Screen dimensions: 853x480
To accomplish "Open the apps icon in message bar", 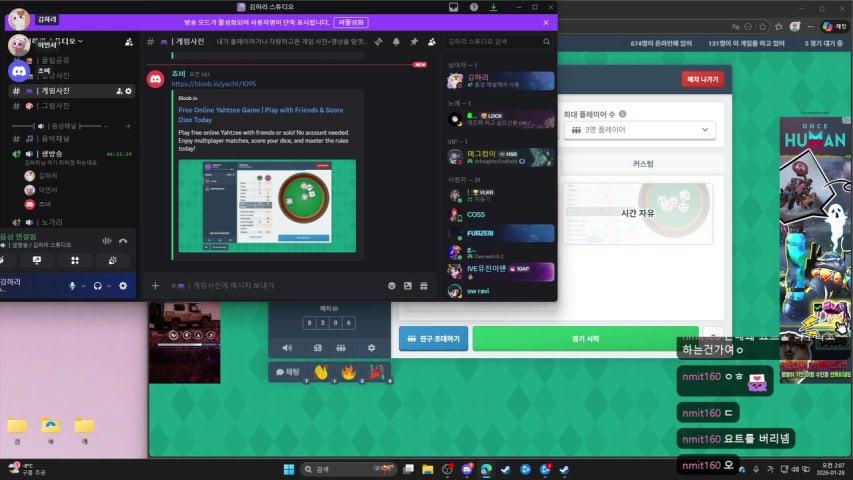I will [424, 285].
